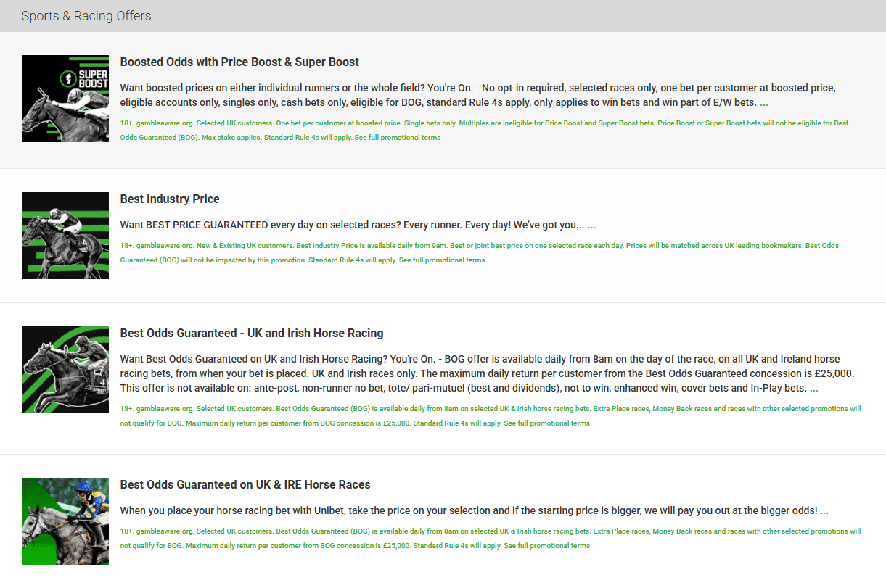This screenshot has width=886, height=588.
Task: Click the Best Industry Price horse image
Action: click(65, 236)
